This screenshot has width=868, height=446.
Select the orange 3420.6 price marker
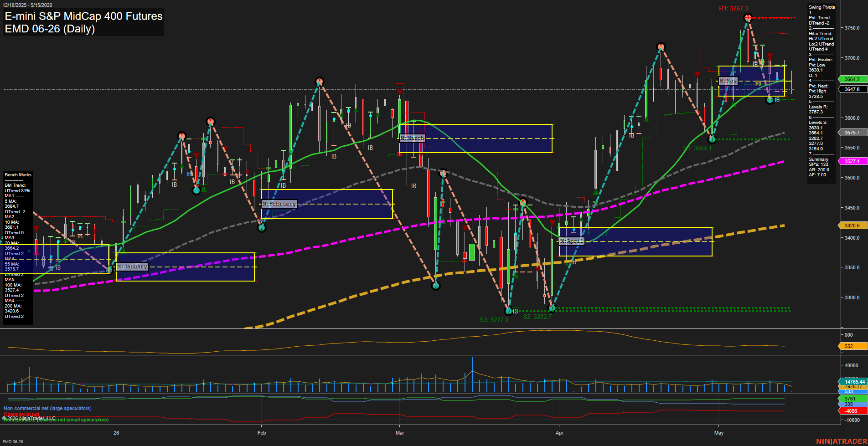(x=852, y=226)
